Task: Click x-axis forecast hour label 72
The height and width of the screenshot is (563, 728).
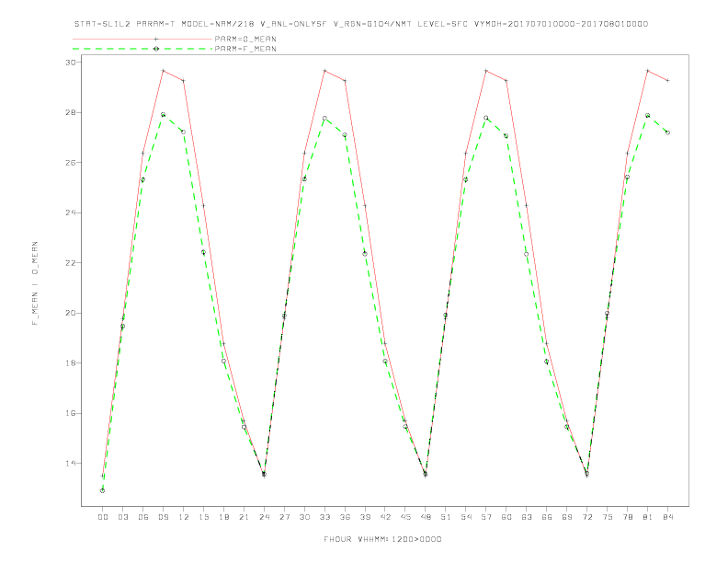Action: tap(587, 517)
